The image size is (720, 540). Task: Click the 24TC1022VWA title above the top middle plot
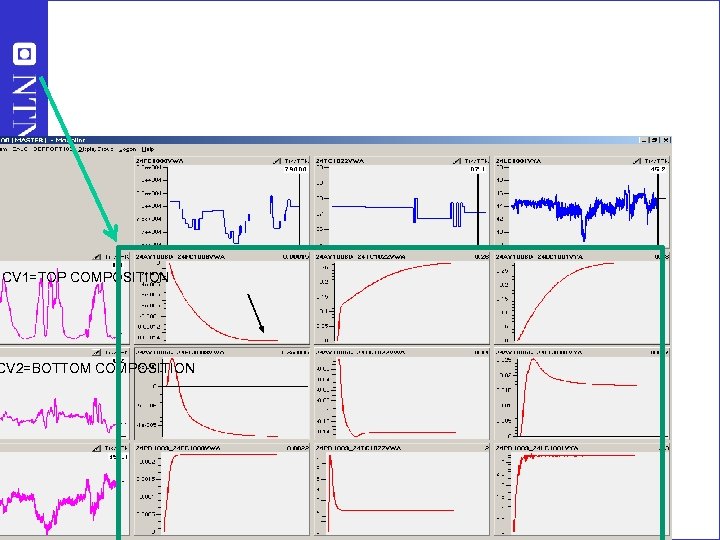point(340,161)
